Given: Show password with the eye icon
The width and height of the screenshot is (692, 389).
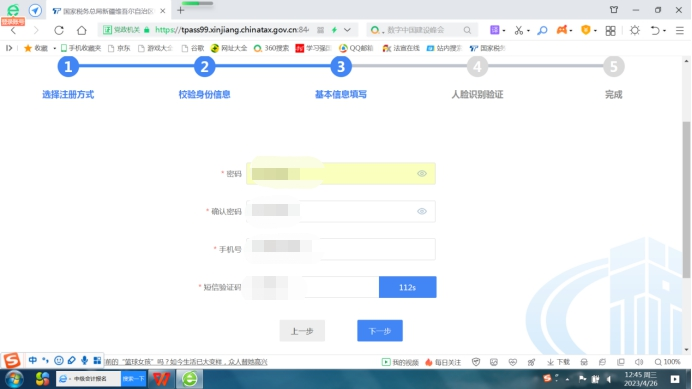Looking at the screenshot, I should point(422,174).
